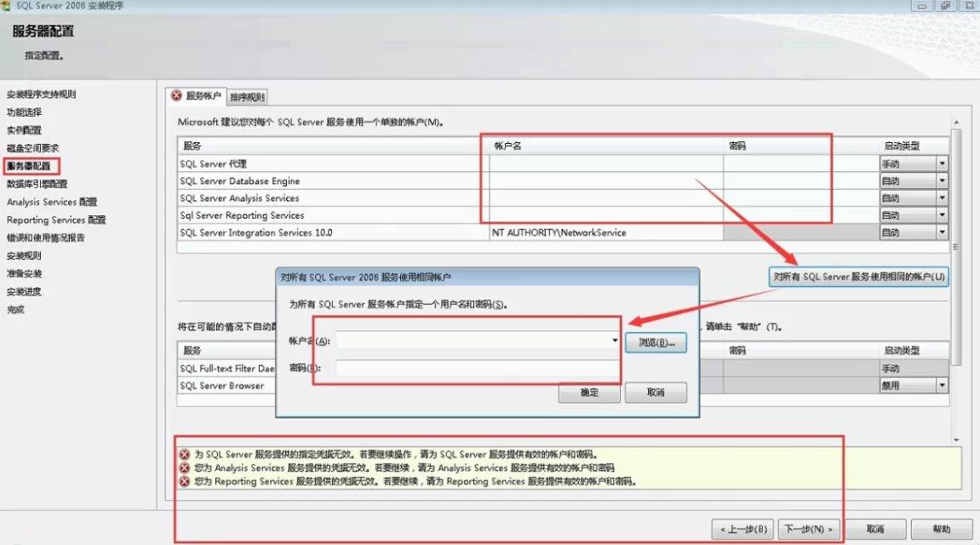The height and width of the screenshot is (545, 980).
Task: Click account name cell for Sql Server Reporting Services
Action: tap(606, 215)
